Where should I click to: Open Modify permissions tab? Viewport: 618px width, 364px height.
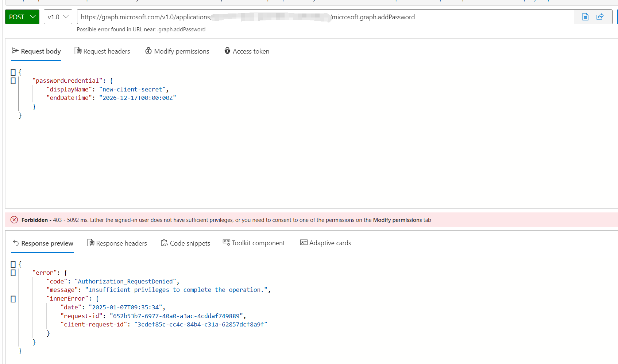pyautogui.click(x=177, y=51)
